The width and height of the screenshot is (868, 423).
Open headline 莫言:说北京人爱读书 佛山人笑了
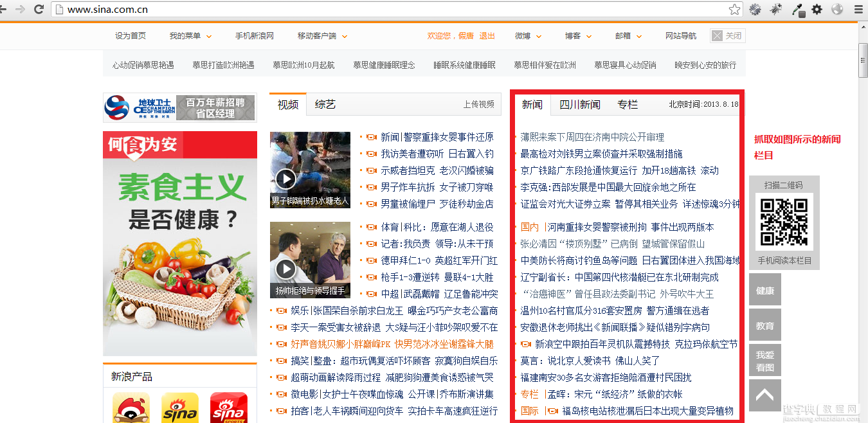(590, 361)
